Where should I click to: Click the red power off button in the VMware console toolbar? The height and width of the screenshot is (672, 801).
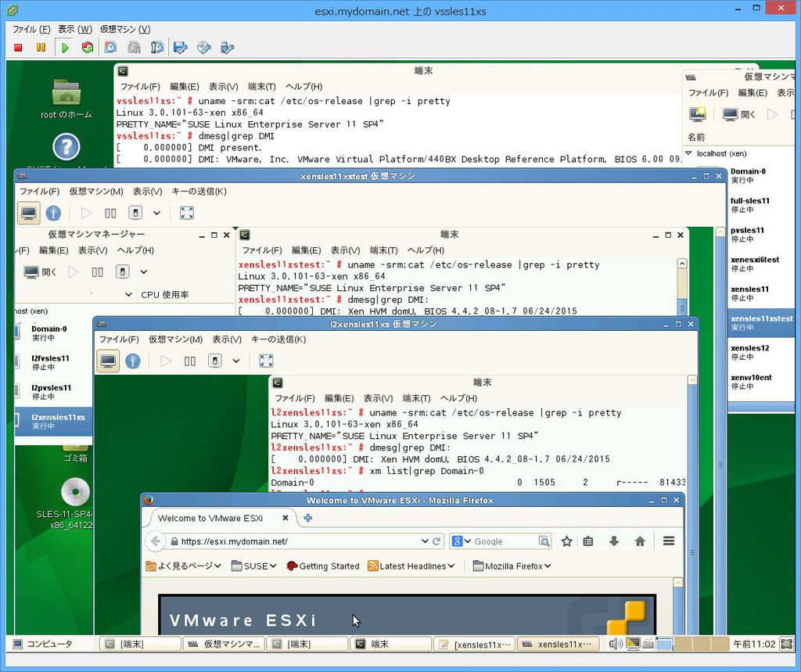point(19,48)
